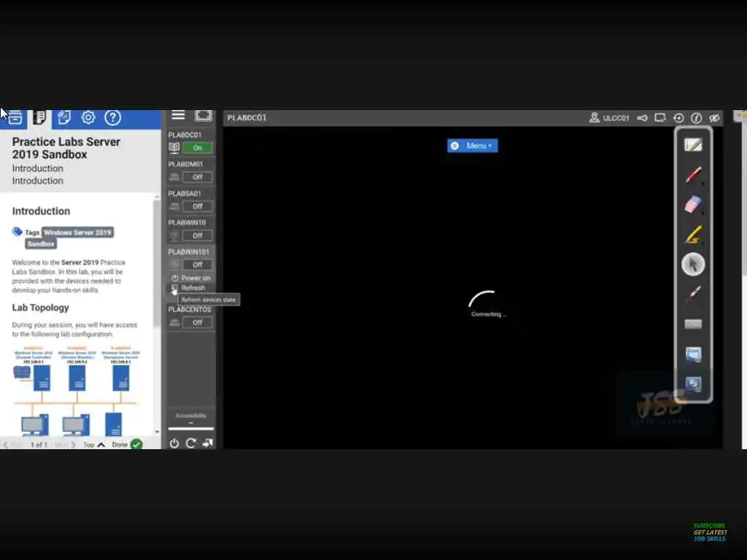Select the cursor pointer tool
The height and width of the screenshot is (560, 747).
(x=693, y=264)
